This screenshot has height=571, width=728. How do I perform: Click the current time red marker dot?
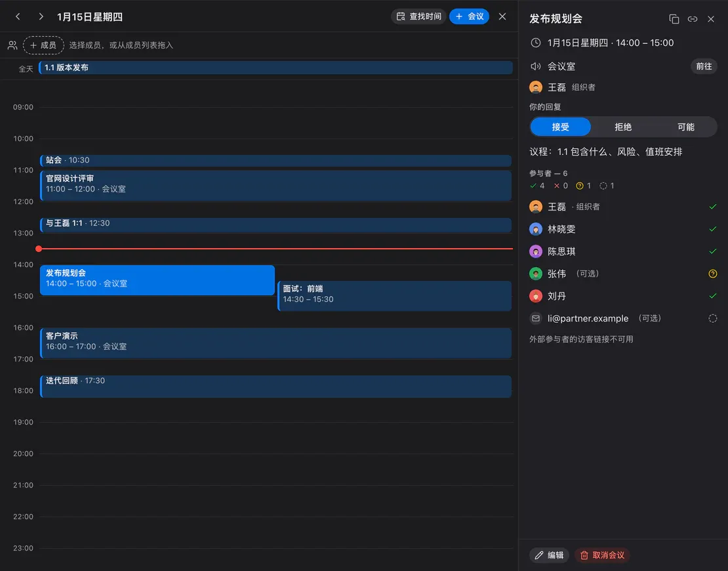click(x=39, y=249)
